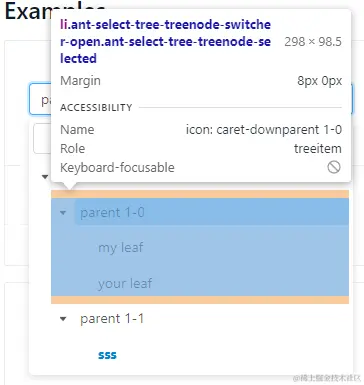Image resolution: width=364 pixels, height=385 pixels.
Task: Pick the your leaf node
Action: (x=125, y=284)
